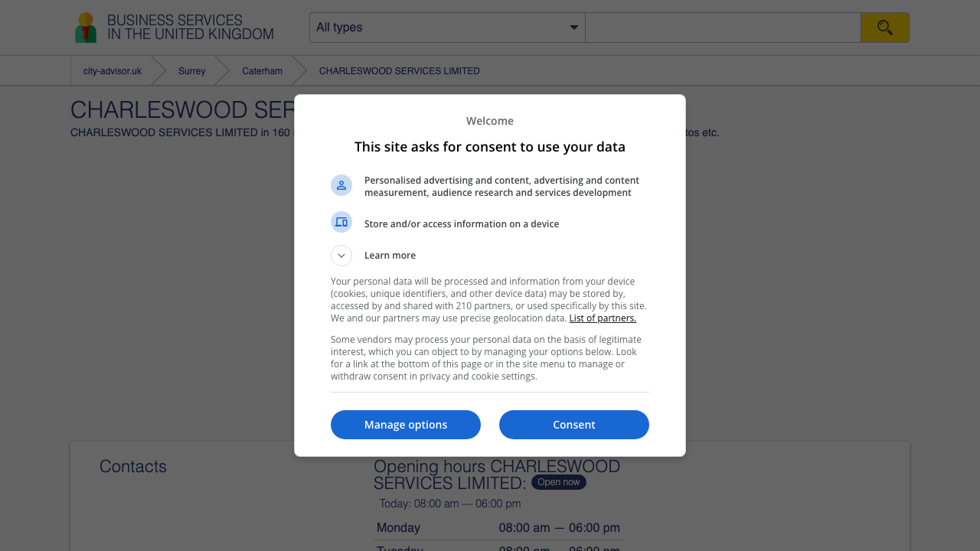Image resolution: width=980 pixels, height=551 pixels.
Task: Click the site logo figure icon
Action: click(86, 28)
